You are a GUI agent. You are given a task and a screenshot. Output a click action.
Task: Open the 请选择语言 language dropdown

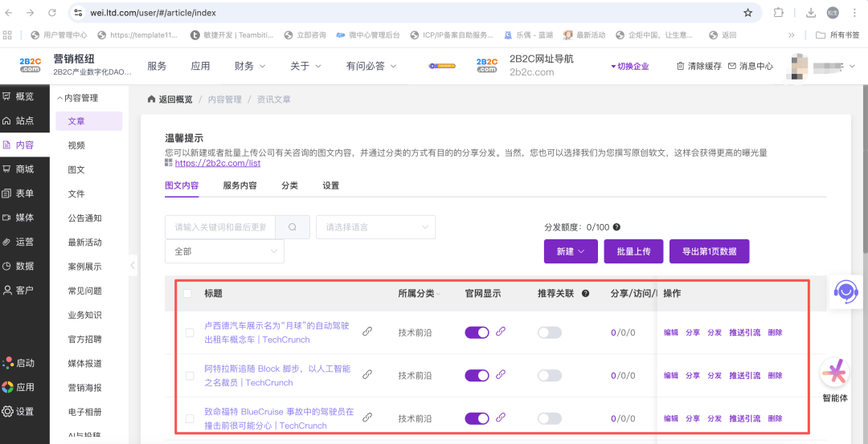click(375, 227)
